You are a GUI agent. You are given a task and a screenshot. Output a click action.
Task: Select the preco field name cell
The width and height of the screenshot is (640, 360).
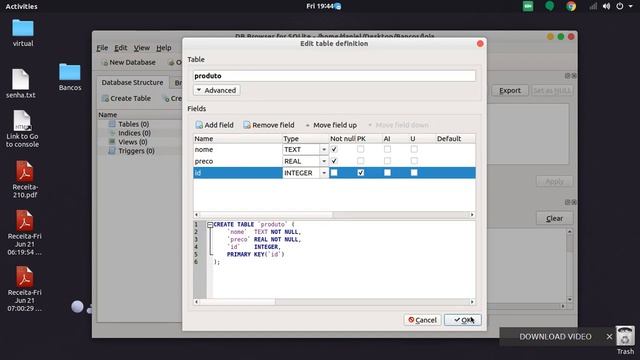tap(238, 161)
